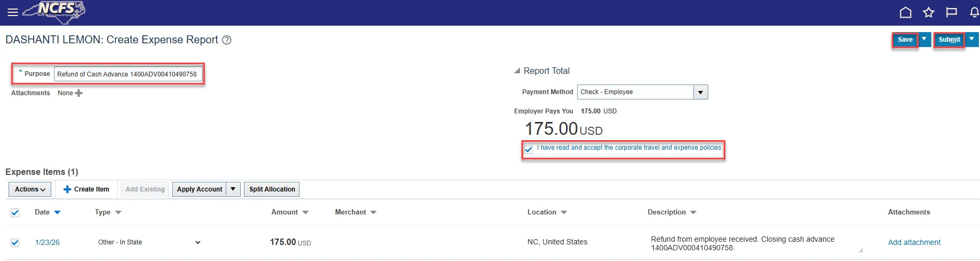The width and height of the screenshot is (980, 261).
Task: Open notifications bell icon
Action: coord(974,12)
